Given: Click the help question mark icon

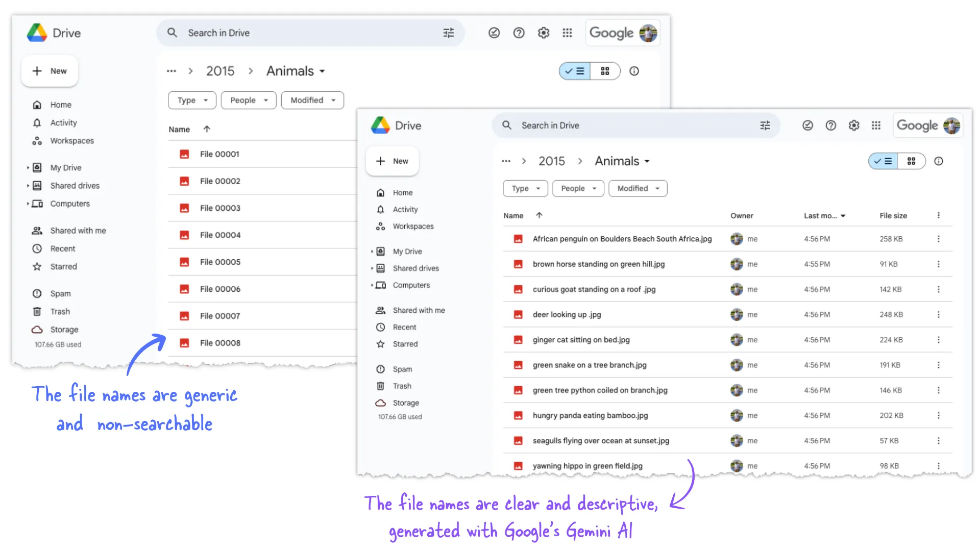Looking at the screenshot, I should [x=519, y=32].
